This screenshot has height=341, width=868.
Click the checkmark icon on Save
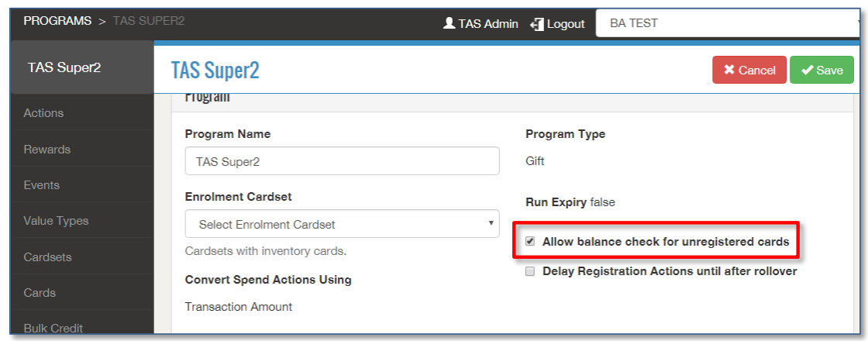(x=808, y=71)
